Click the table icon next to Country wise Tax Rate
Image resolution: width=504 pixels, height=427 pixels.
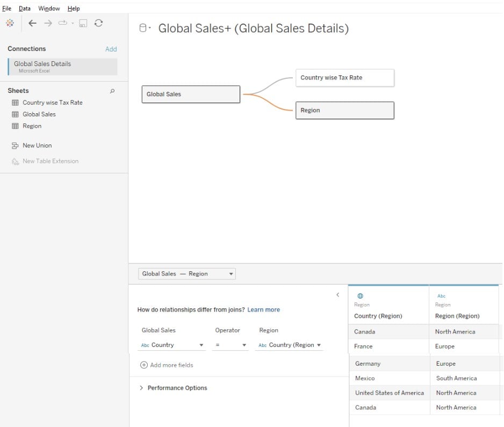click(x=15, y=103)
